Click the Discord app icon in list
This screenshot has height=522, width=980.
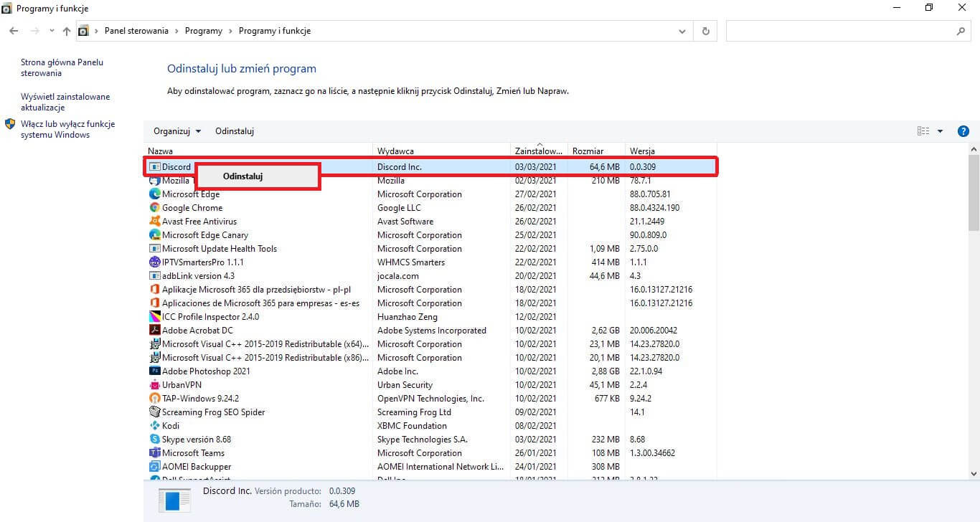tap(154, 167)
